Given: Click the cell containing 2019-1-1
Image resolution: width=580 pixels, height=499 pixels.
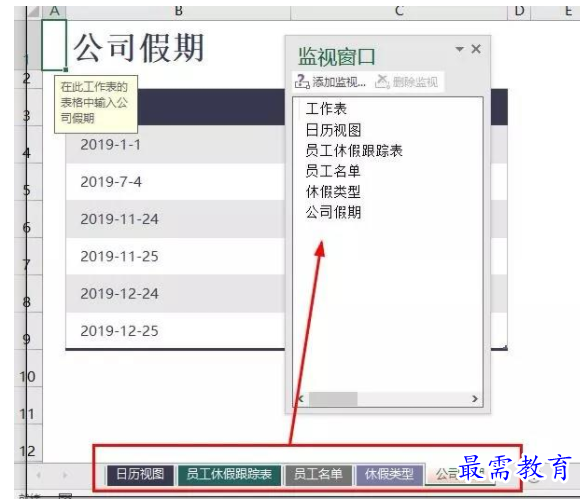Looking at the screenshot, I should (x=175, y=145).
